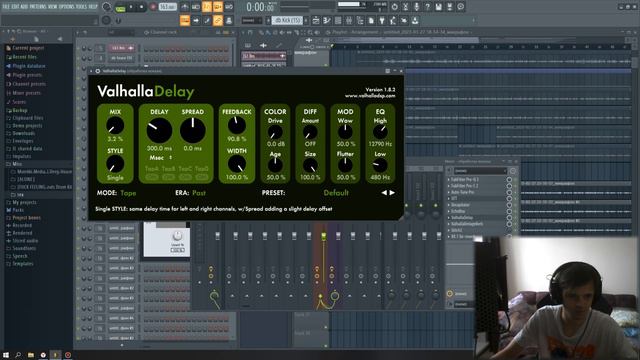The height and width of the screenshot is (360, 640).
Task: Open the ERA Past selector
Action: pos(199,193)
